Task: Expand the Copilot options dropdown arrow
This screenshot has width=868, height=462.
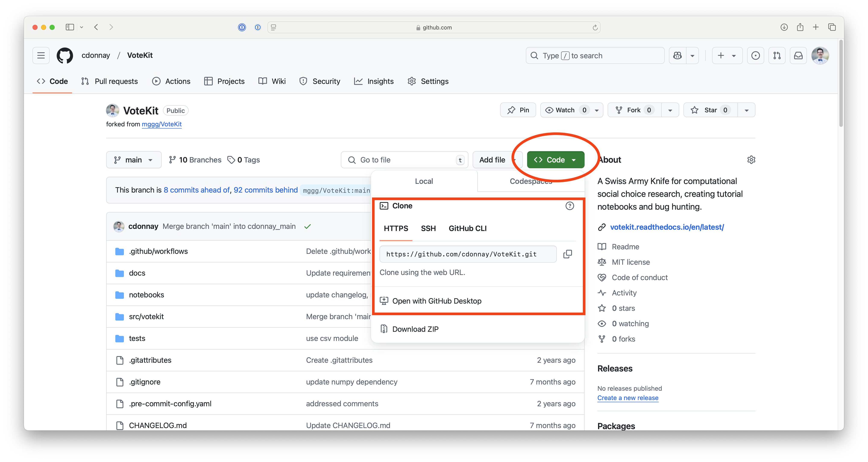Action: click(692, 56)
